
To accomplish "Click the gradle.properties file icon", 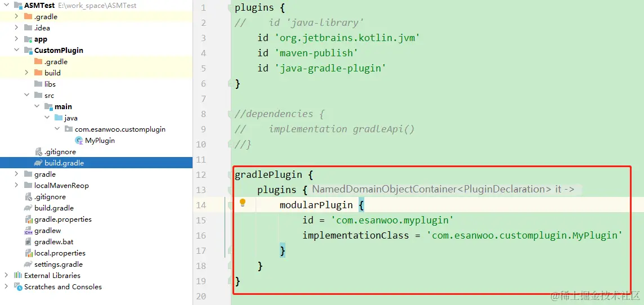I will click(28, 219).
